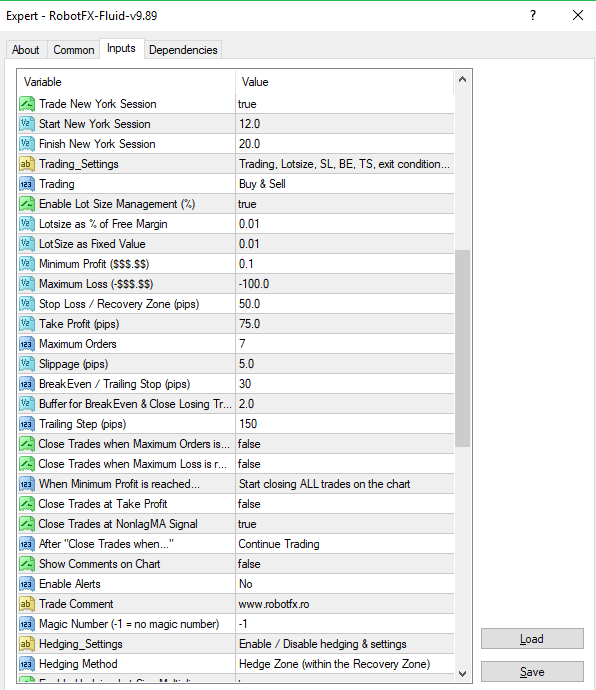Click the icon beside Start New York Session
596x690 pixels.
(x=26, y=124)
